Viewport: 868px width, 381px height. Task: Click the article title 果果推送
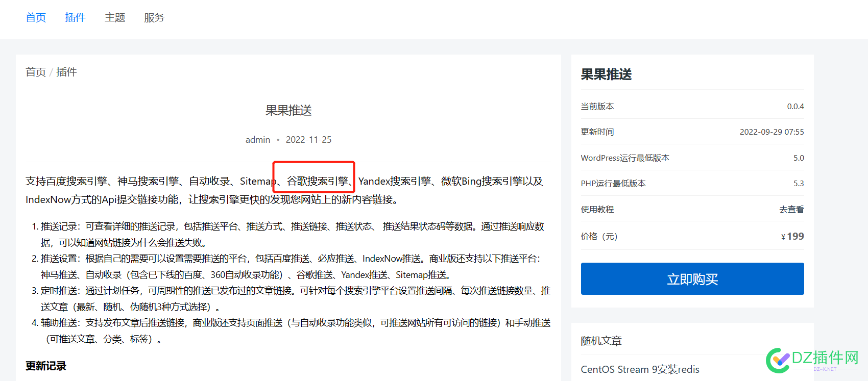pyautogui.click(x=288, y=111)
